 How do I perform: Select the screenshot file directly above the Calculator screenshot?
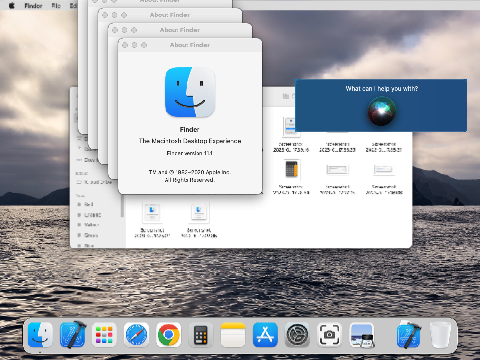[x=291, y=135]
